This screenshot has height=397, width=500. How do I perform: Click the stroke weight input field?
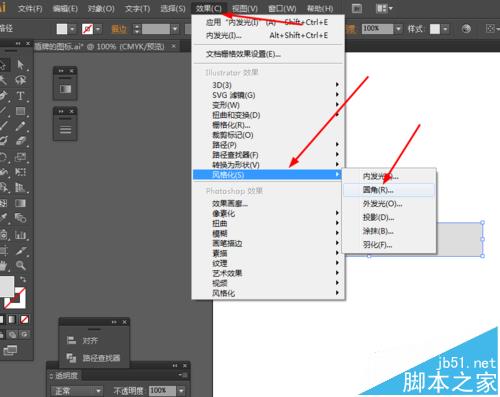point(156,29)
